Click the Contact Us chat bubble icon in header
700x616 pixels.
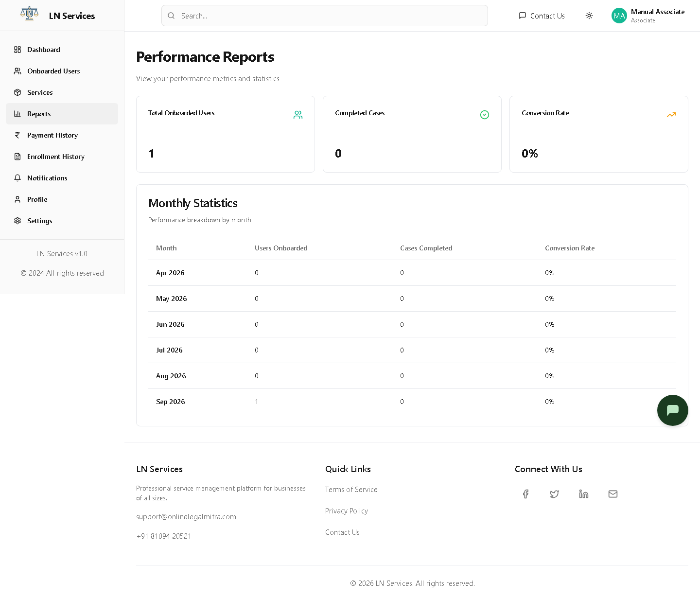[523, 16]
